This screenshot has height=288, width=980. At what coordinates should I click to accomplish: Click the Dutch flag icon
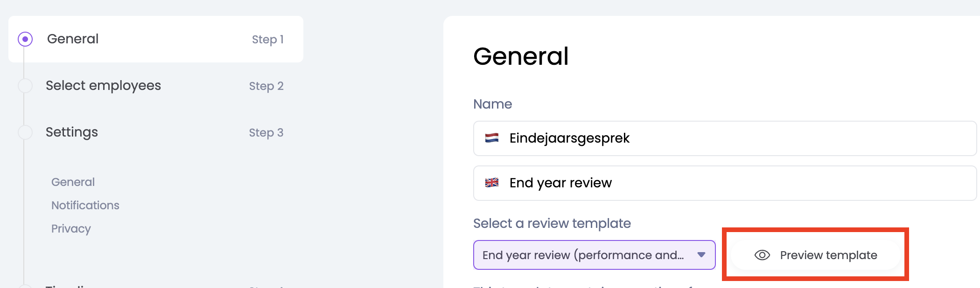pos(492,138)
